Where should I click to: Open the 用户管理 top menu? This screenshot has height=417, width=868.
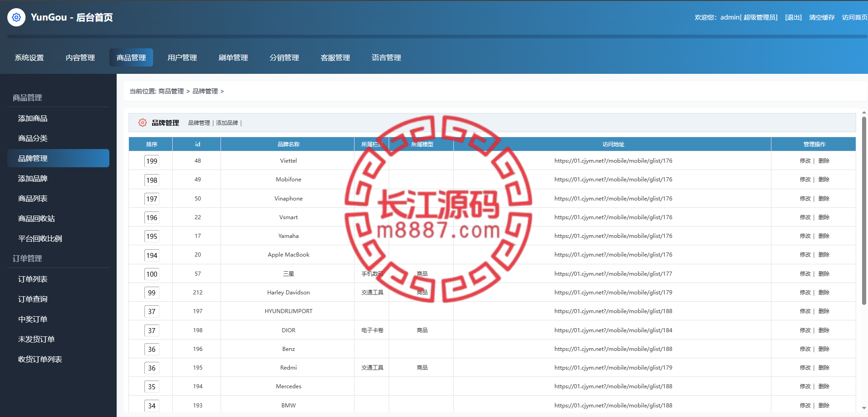[x=182, y=57]
